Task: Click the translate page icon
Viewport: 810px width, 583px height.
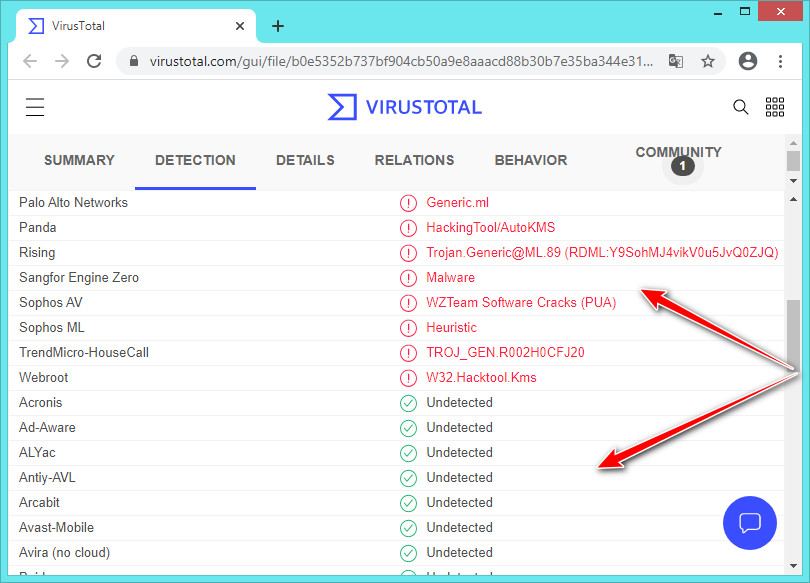Action: 676,61
